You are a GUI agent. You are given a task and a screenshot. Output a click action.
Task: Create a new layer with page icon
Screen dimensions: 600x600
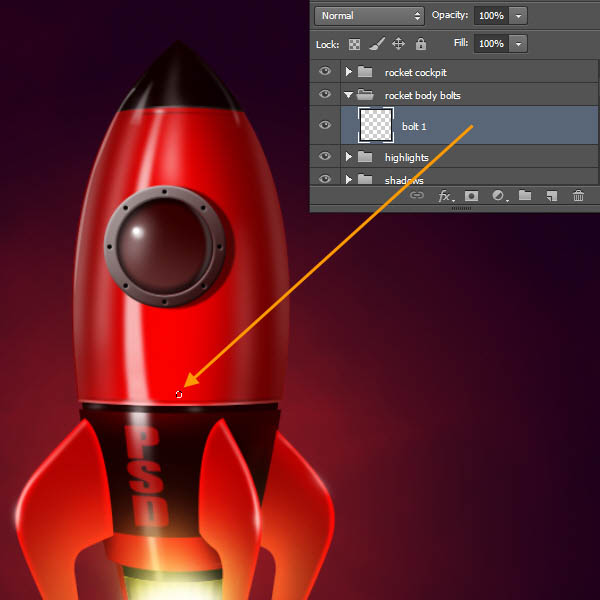coord(551,196)
